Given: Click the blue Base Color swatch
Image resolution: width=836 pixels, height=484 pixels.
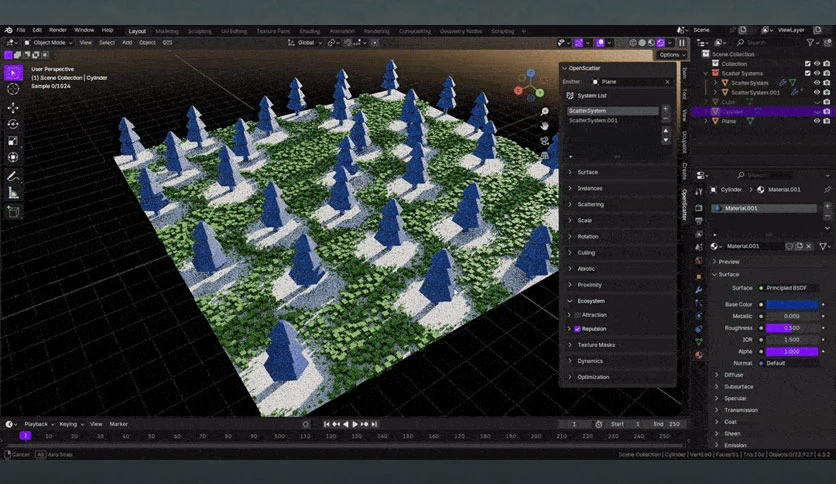Looking at the screenshot, I should coord(792,304).
